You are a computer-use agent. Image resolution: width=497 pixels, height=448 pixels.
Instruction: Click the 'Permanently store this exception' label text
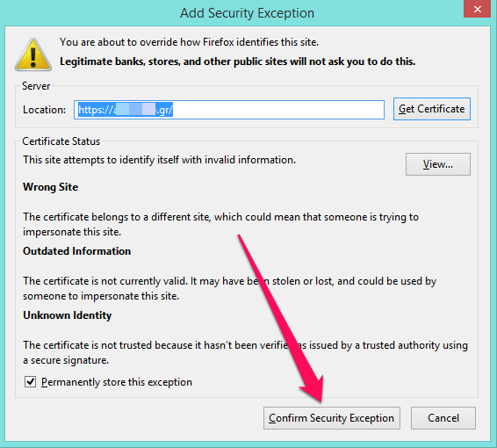(x=117, y=382)
